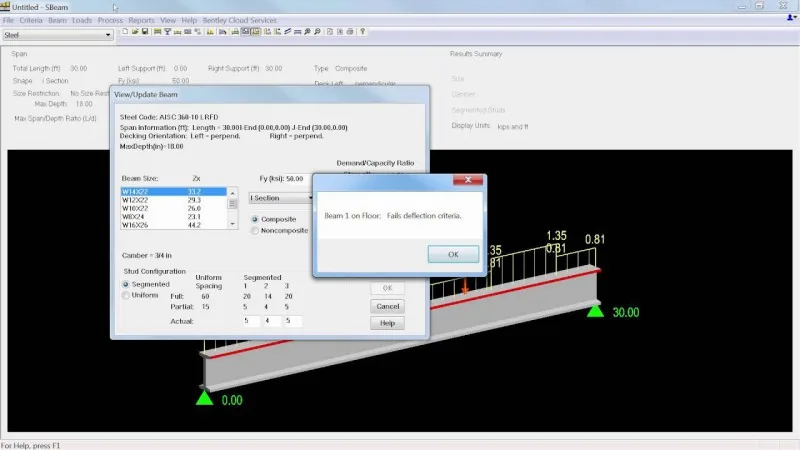This screenshot has width=800, height=450.
Task: Click OK in the deflection warning
Action: pos(453,254)
